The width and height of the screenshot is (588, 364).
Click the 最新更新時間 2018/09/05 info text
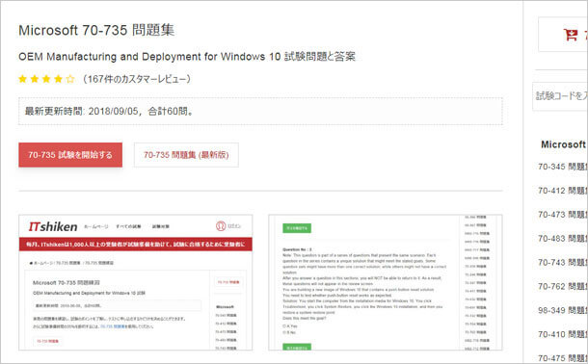tap(109, 112)
